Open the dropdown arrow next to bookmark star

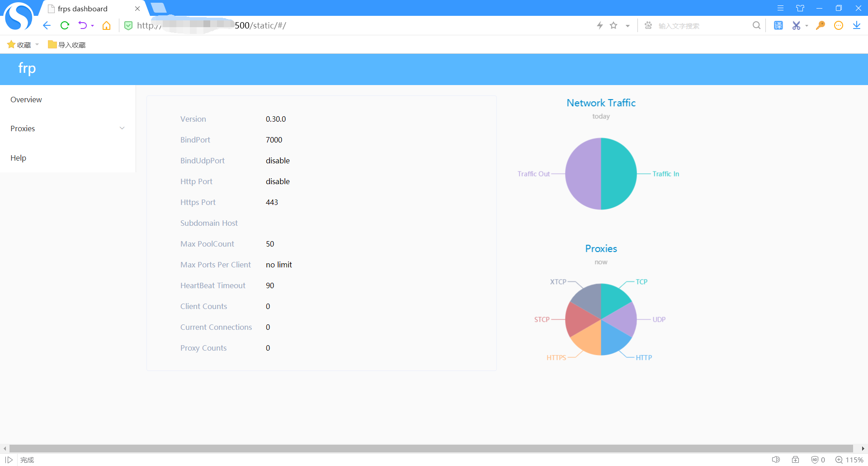coord(627,26)
